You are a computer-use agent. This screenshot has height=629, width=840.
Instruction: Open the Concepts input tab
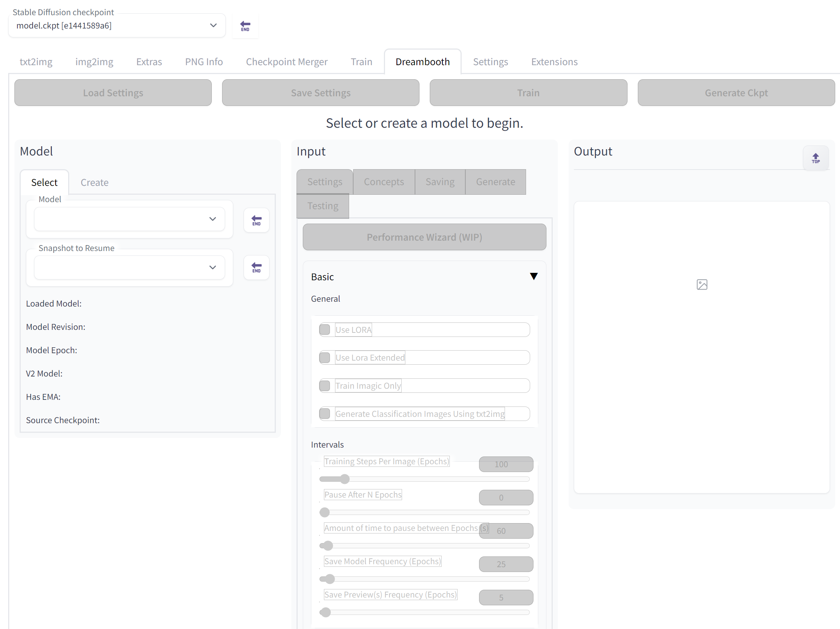384,181
